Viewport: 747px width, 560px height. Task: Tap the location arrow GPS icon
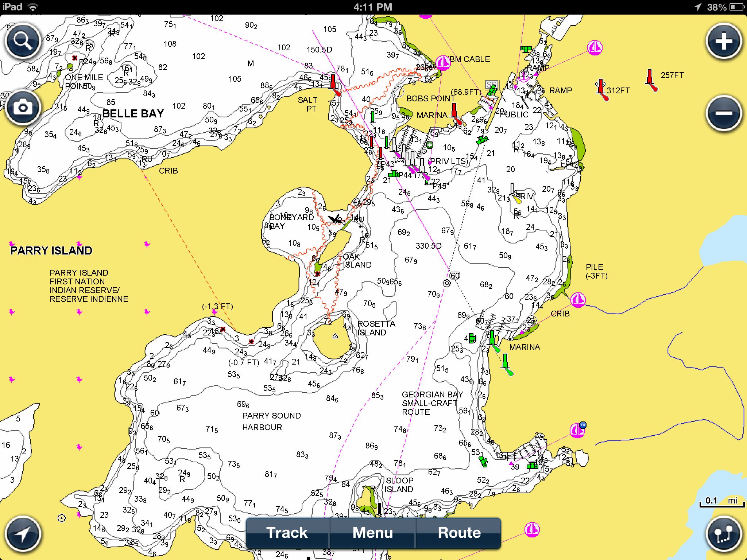click(23, 534)
